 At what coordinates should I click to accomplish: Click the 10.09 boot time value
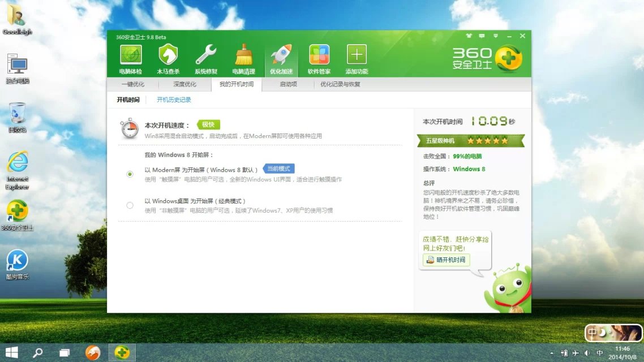(489, 121)
